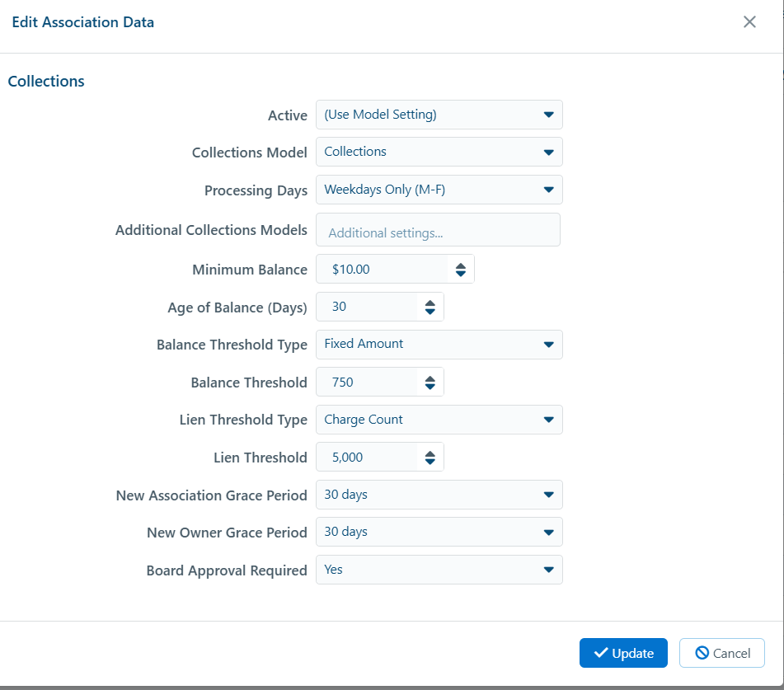The width and height of the screenshot is (784, 690).
Task: Click the Update button
Action: coord(623,653)
